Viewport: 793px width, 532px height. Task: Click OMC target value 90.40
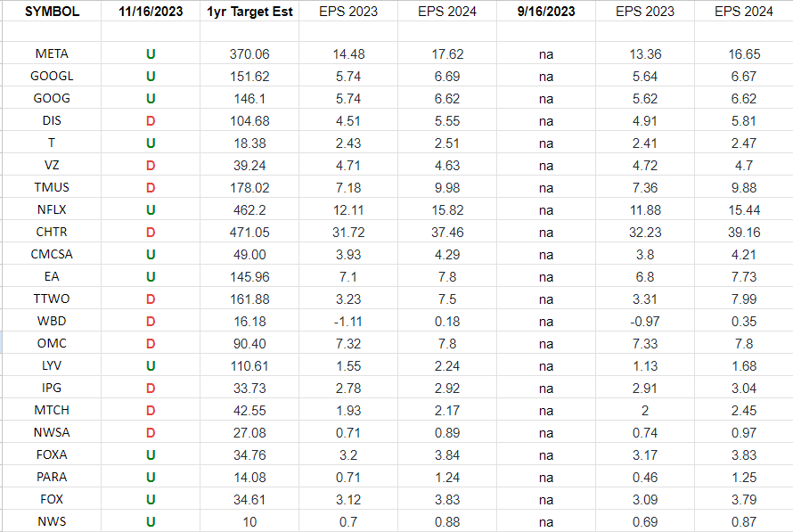coord(249,343)
